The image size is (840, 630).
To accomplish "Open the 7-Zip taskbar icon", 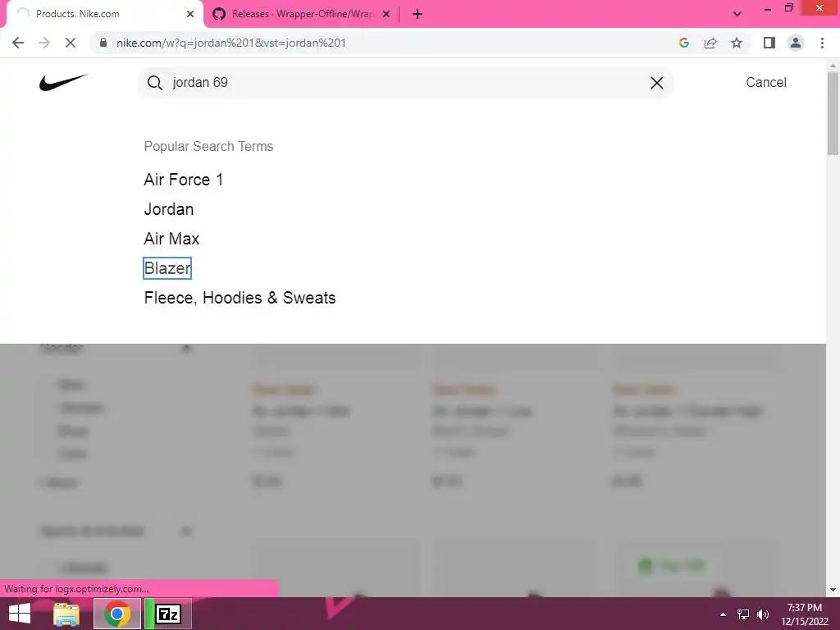I will (167, 614).
